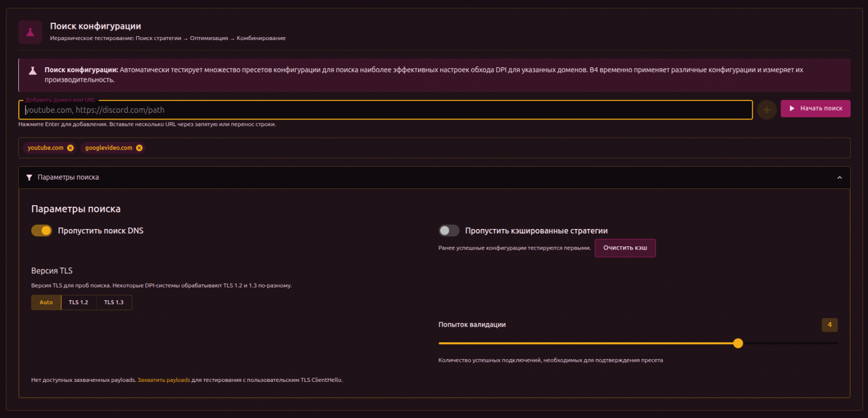Select the Auto TLS version option
This screenshot has width=868, height=418.
click(x=46, y=302)
